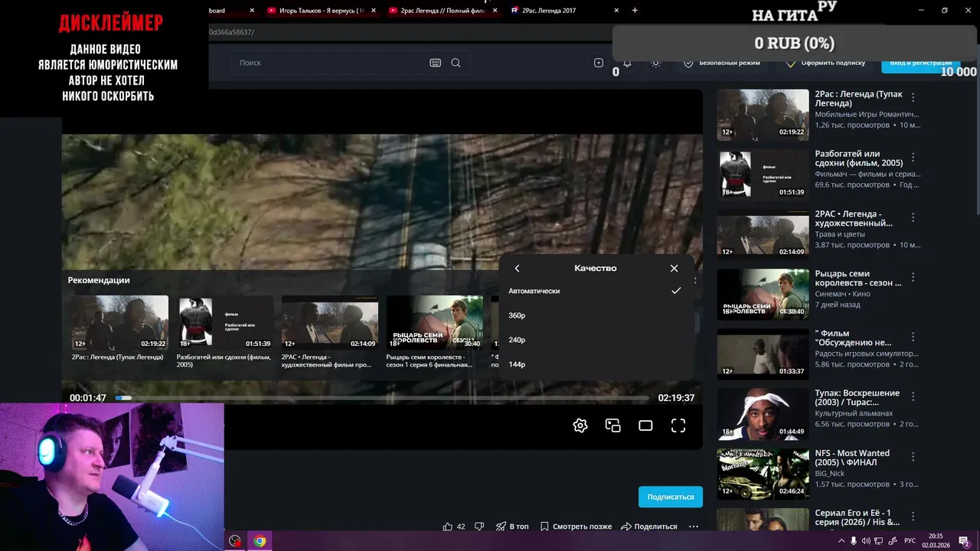Open recommended Рыцарь семи королевств thumbnail in player

tap(434, 322)
